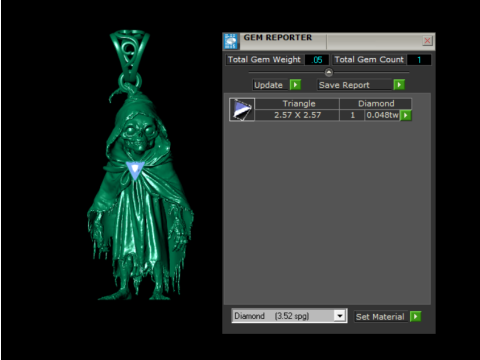This screenshot has height=360, width=480.
Task: Click the blue triangle gem on the pendant model
Action: (x=135, y=170)
